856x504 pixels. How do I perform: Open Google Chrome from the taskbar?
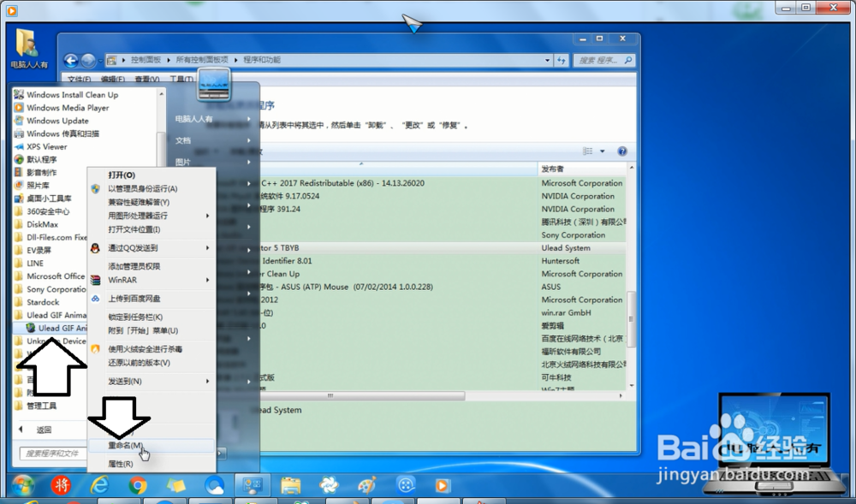138,485
